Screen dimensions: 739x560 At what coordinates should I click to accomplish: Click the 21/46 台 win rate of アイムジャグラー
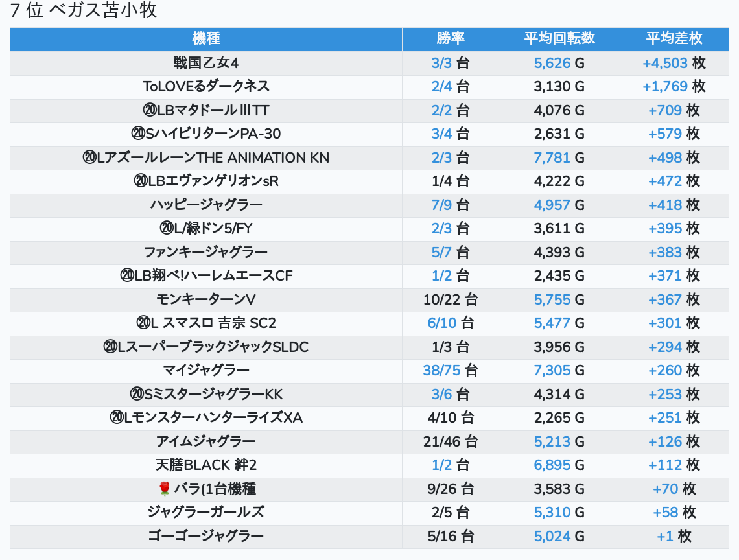(x=451, y=441)
